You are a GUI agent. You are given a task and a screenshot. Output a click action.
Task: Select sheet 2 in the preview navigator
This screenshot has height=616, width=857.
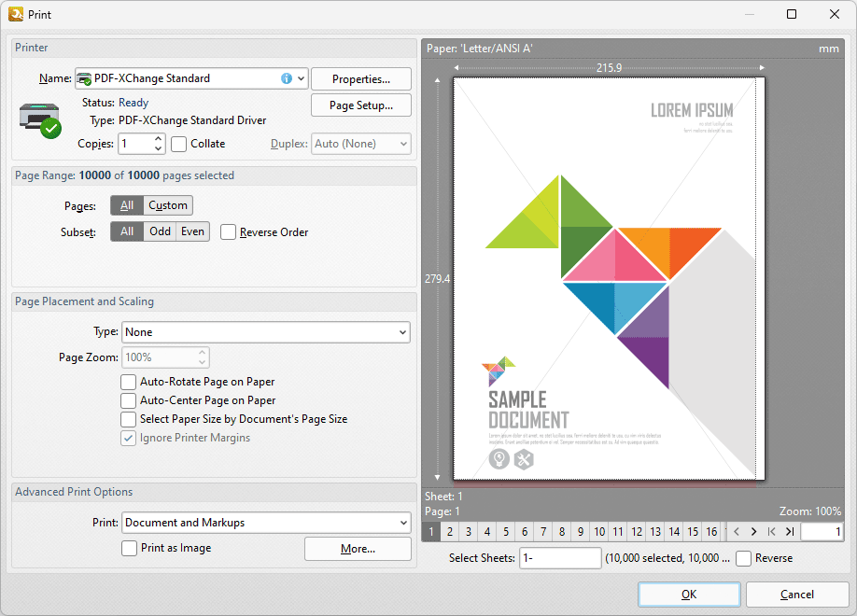point(449,531)
